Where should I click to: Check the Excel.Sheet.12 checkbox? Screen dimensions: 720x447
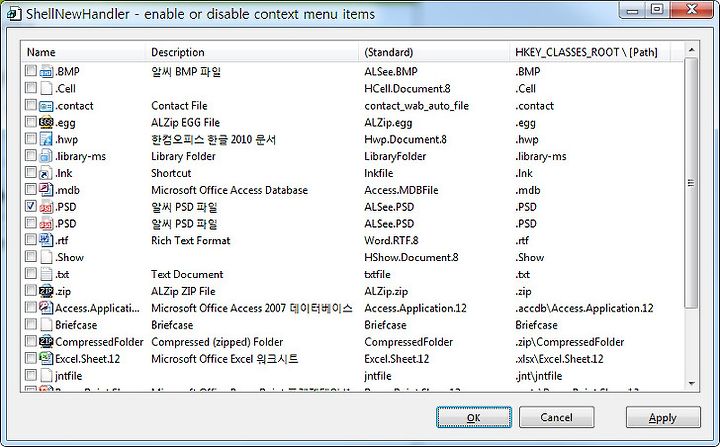[x=31, y=358]
